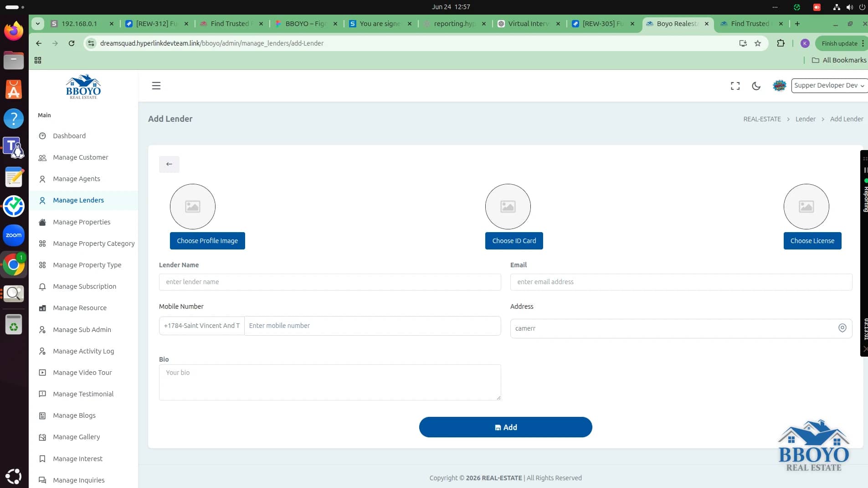Switch to dark mode with moon icon
Image resolution: width=868 pixels, height=488 pixels.
756,86
